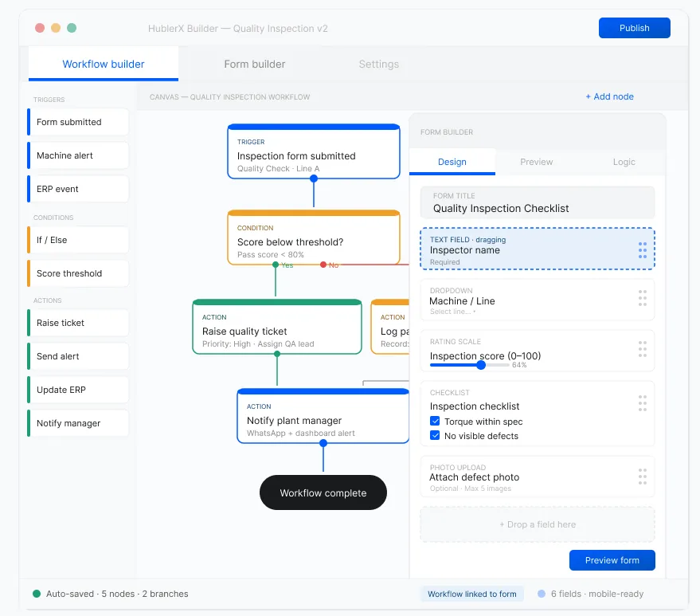This screenshot has width=700, height=616.
Task: Click the 'Auto-saved · 5 nodes · 2 branches' status
Action: click(117, 594)
